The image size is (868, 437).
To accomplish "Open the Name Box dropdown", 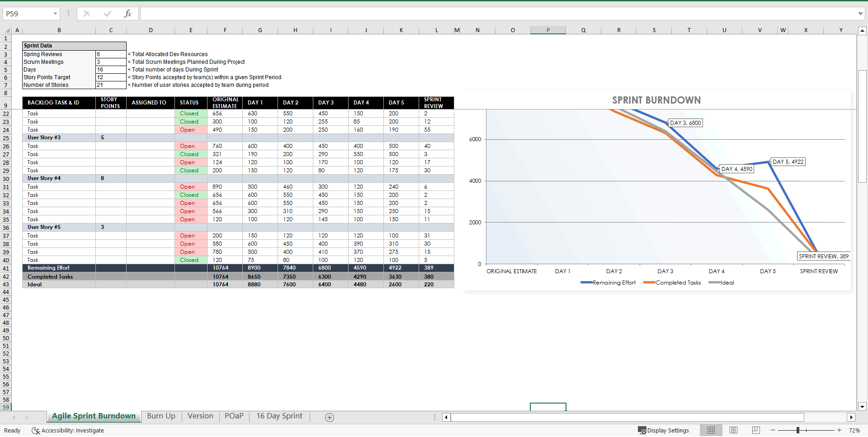I will click(56, 14).
